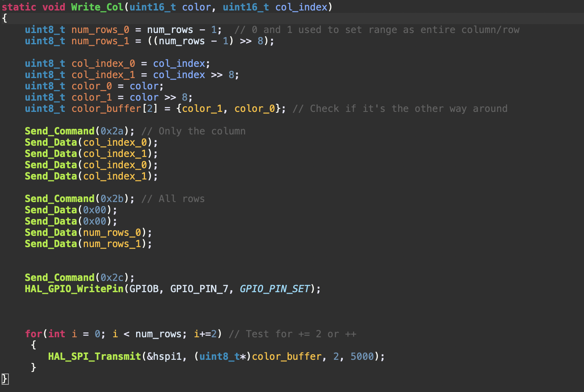Place cursor on &hspi1 argument
Screen dimensions: 584x392
[x=164, y=357]
